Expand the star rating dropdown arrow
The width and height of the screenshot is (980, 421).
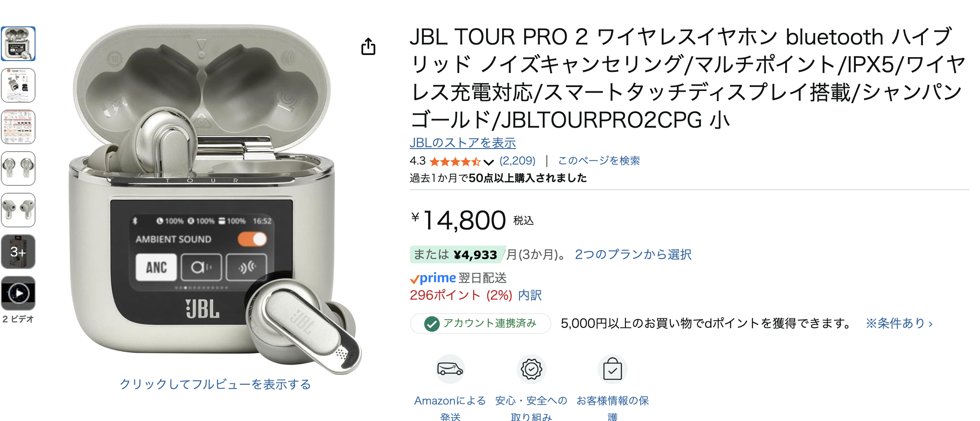tap(489, 162)
